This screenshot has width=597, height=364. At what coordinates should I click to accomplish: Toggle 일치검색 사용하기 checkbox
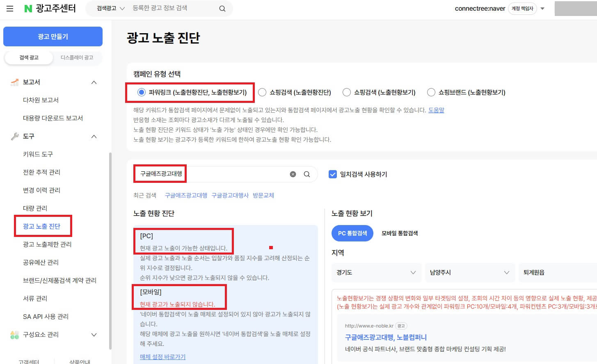click(x=333, y=174)
